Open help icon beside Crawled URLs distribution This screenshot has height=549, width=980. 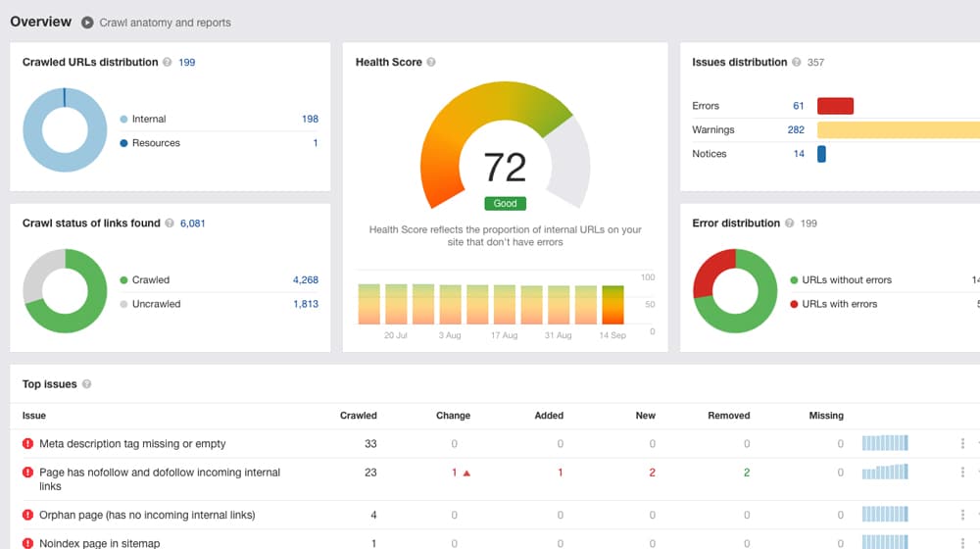point(167,62)
